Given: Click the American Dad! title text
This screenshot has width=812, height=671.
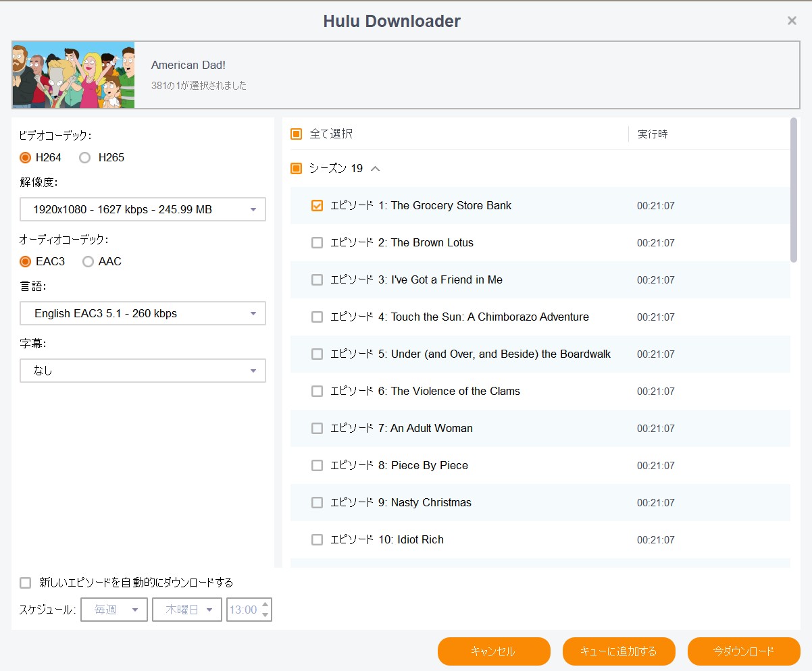Looking at the screenshot, I should pos(188,65).
